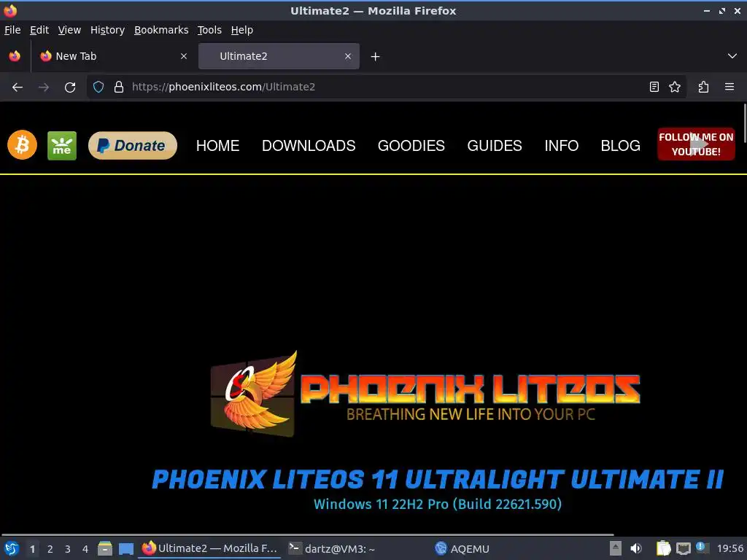This screenshot has width=747, height=560.
Task: Open the file manager taskbar icon
Action: click(105, 548)
